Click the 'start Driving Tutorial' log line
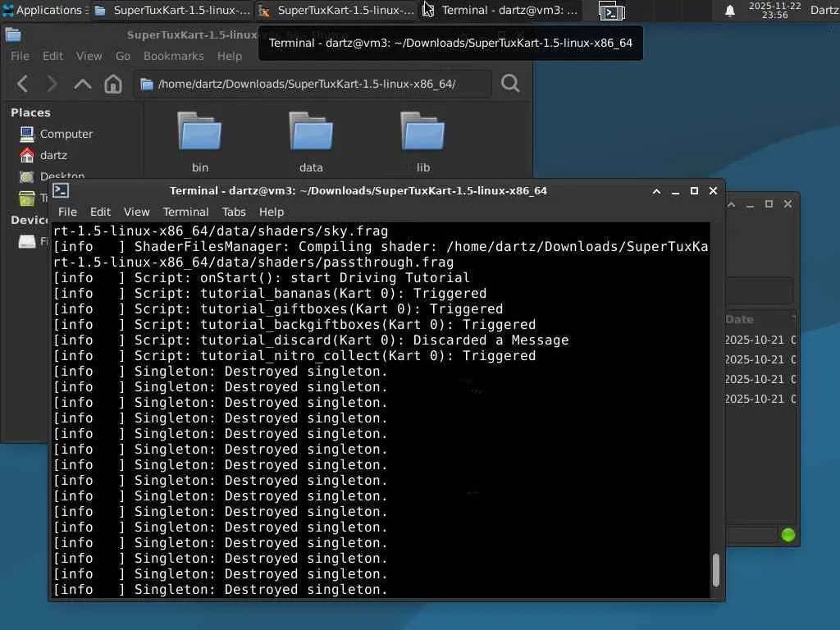Image resolution: width=840 pixels, height=630 pixels. point(262,278)
